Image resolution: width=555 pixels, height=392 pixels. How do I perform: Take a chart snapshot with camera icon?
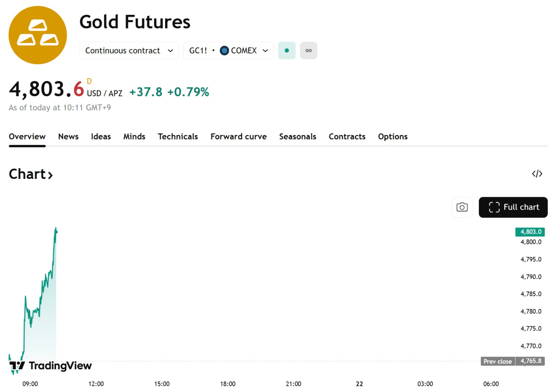click(462, 207)
